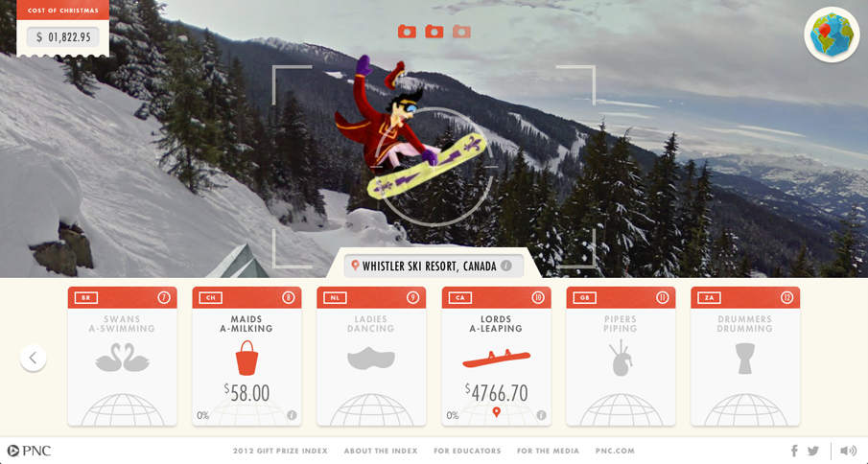Click the second camera icon
Image resolution: width=868 pixels, height=464 pixels.
(x=434, y=32)
